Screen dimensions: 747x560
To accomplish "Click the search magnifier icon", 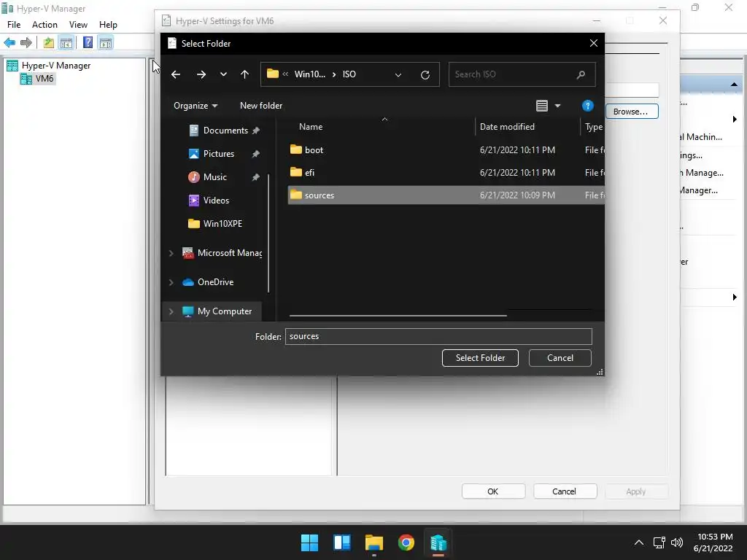I will pyautogui.click(x=581, y=74).
